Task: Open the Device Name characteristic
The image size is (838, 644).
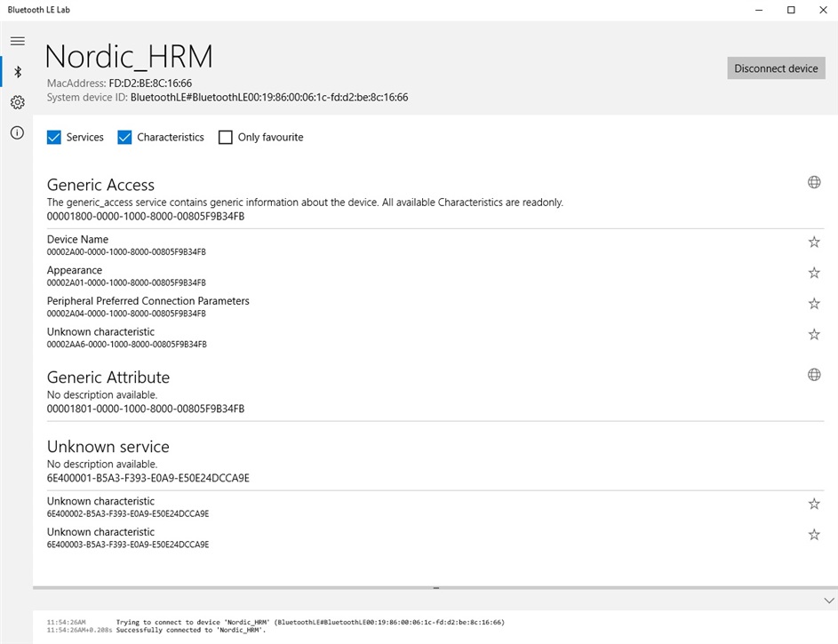Action: (435, 244)
